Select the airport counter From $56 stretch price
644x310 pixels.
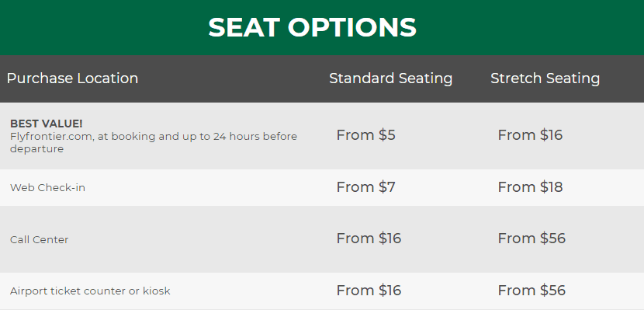click(x=531, y=291)
